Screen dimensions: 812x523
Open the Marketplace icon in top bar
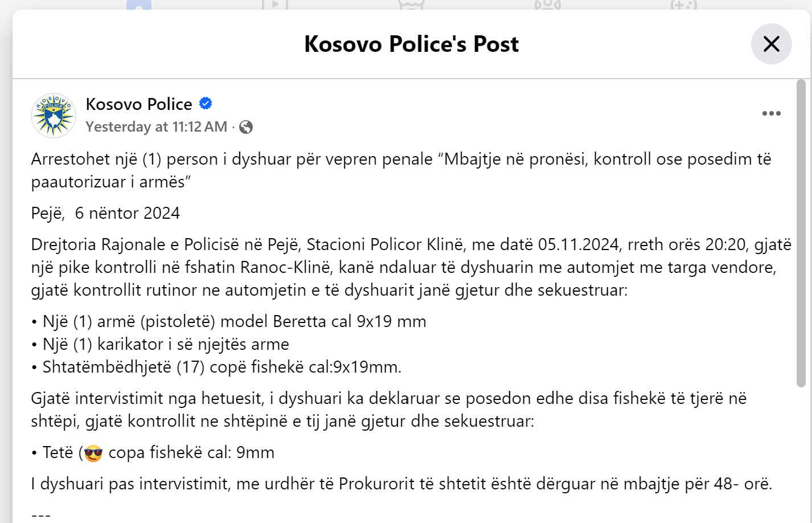click(x=411, y=5)
